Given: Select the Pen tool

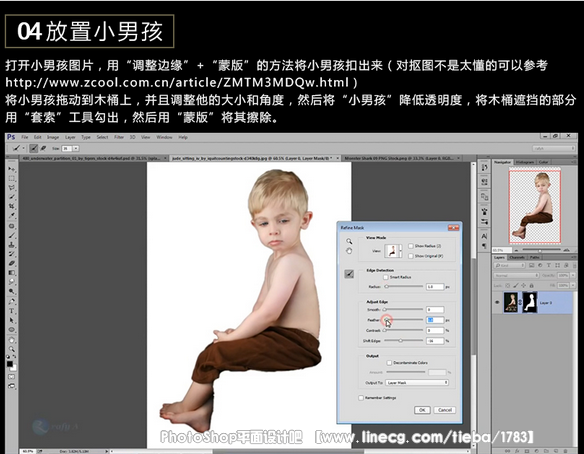Looking at the screenshot, I should pyautogui.click(x=12, y=302).
